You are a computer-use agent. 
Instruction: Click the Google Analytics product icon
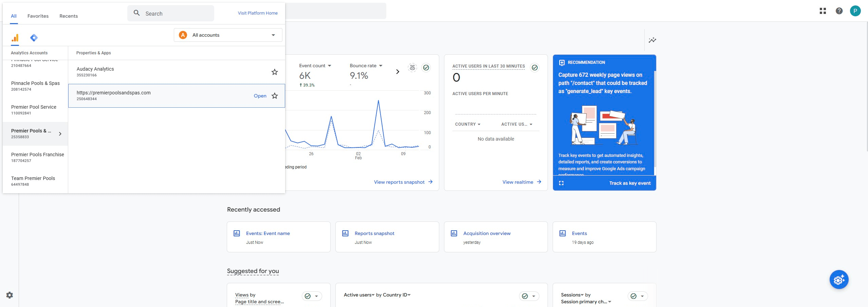pos(15,38)
